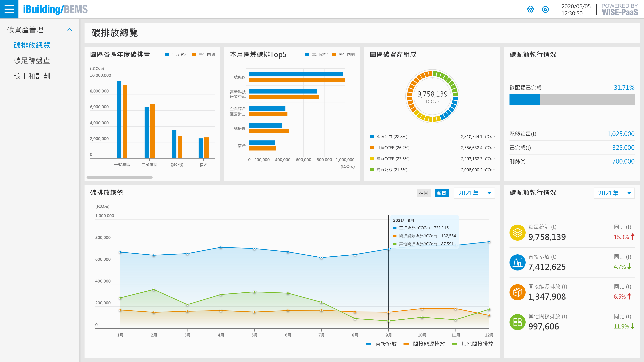This screenshot has height=362, width=644.
Task: Click horizontal scrollbar under annual emissions chart
Action: [x=120, y=177]
